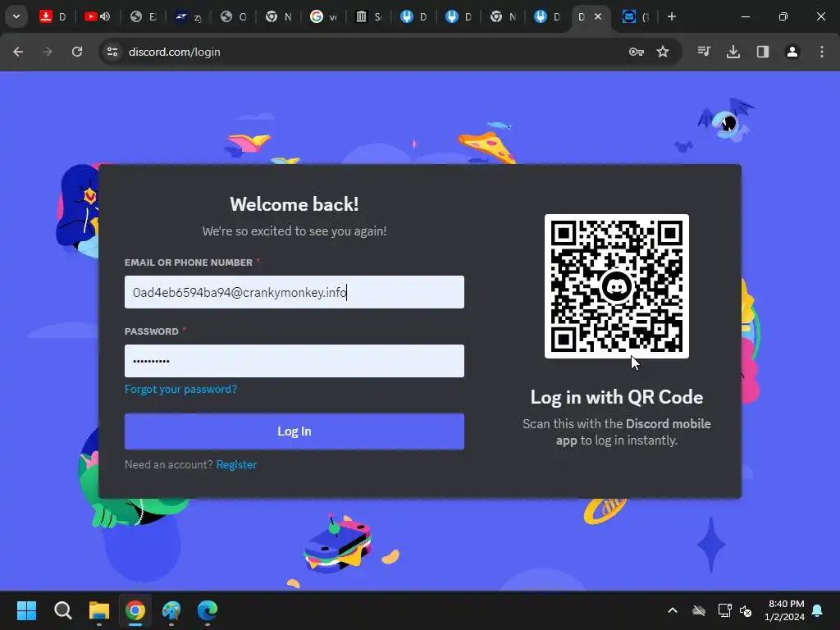Open network display tray icon
The width and height of the screenshot is (840, 630).
724,610
